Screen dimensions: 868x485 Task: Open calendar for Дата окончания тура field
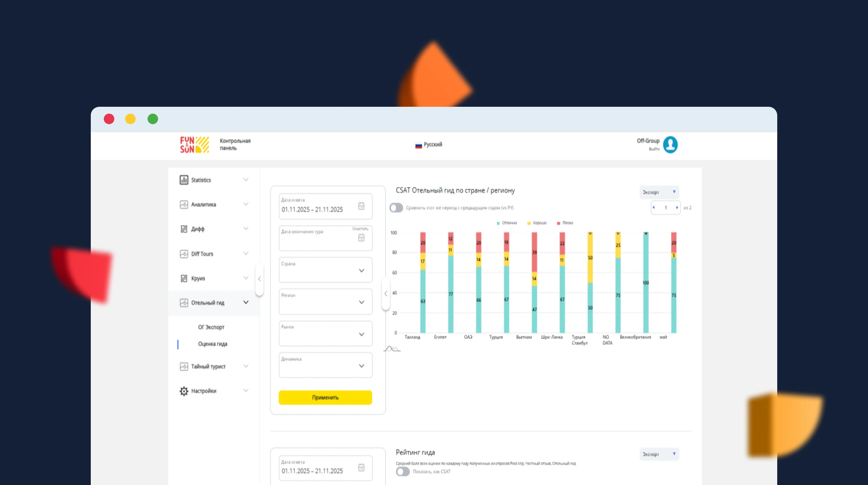pyautogui.click(x=361, y=237)
